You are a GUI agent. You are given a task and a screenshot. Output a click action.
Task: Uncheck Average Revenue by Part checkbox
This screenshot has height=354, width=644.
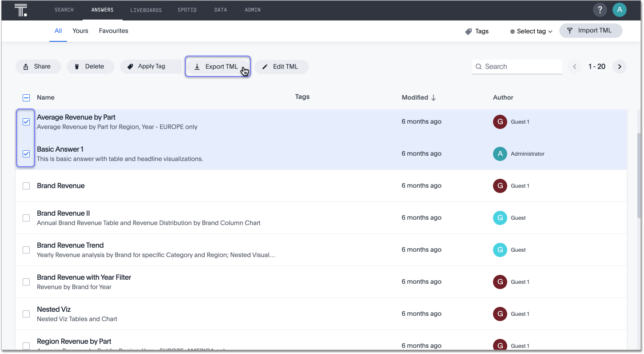[x=26, y=122]
